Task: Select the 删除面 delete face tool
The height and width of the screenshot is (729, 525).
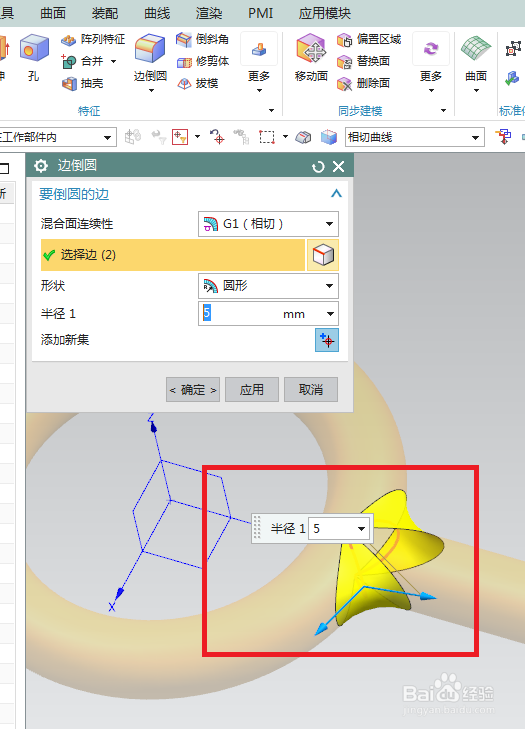Action: click(x=363, y=83)
